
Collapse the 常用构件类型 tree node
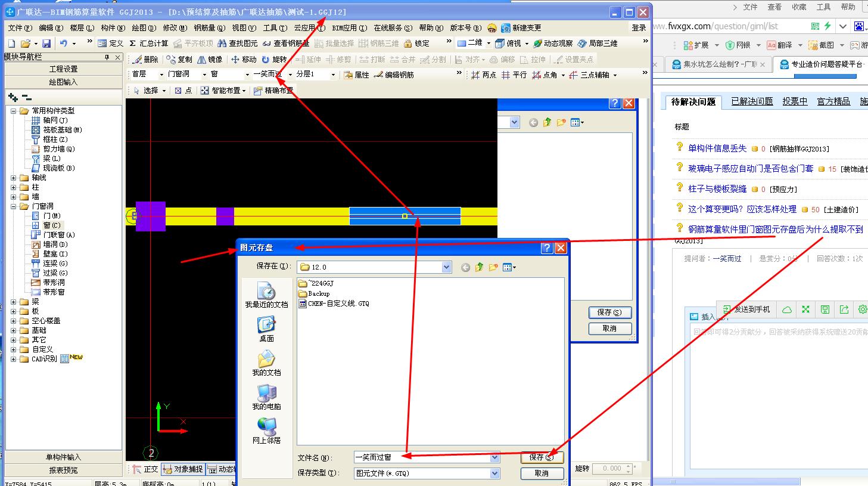pos(14,111)
